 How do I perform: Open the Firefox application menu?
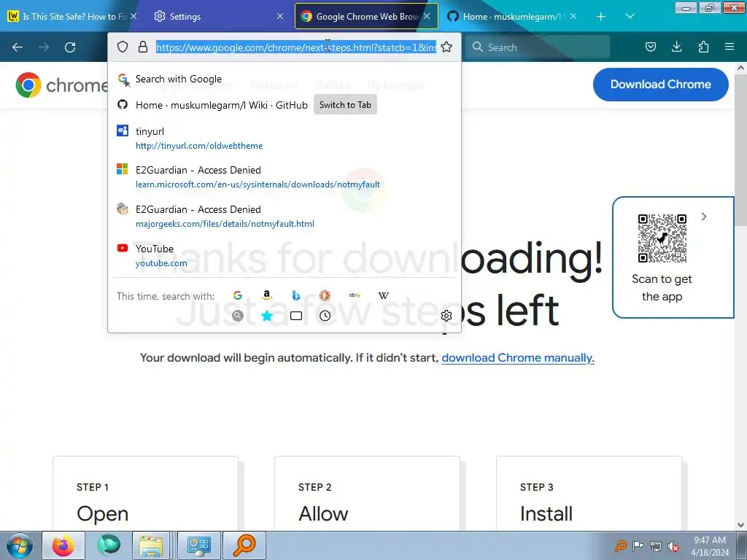tap(729, 47)
